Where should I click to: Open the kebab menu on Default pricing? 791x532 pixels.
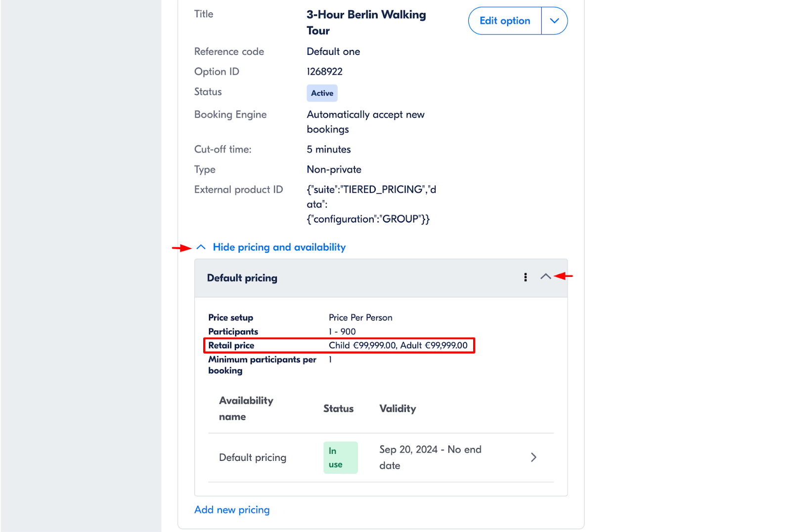pos(525,277)
